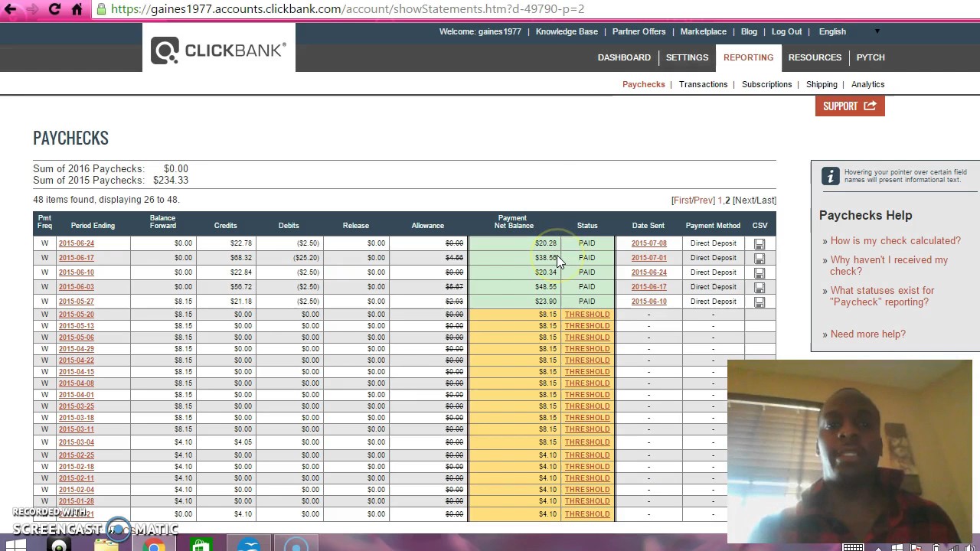Open the SETTINGS tab
Image resolution: width=980 pixels, height=551 pixels.
click(x=687, y=57)
